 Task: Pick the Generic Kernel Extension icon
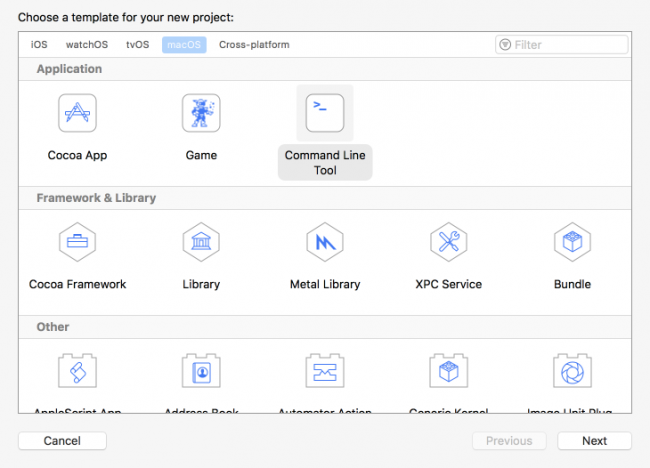coord(449,371)
